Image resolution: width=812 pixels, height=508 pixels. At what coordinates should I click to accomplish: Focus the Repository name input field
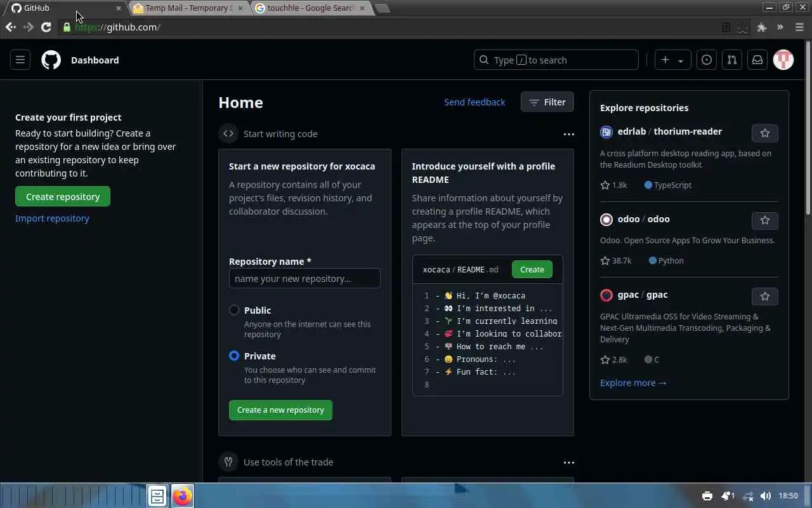pyautogui.click(x=304, y=278)
